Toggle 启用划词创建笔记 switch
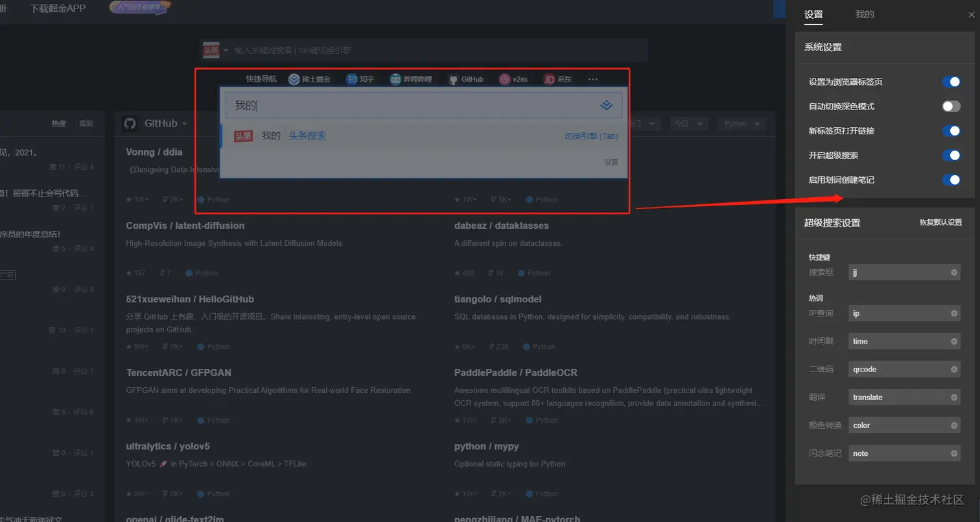The width and height of the screenshot is (980, 522). pyautogui.click(x=951, y=180)
